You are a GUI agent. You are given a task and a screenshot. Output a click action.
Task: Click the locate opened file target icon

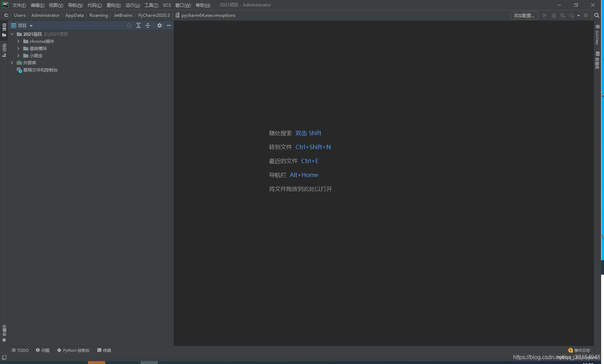coord(129,25)
